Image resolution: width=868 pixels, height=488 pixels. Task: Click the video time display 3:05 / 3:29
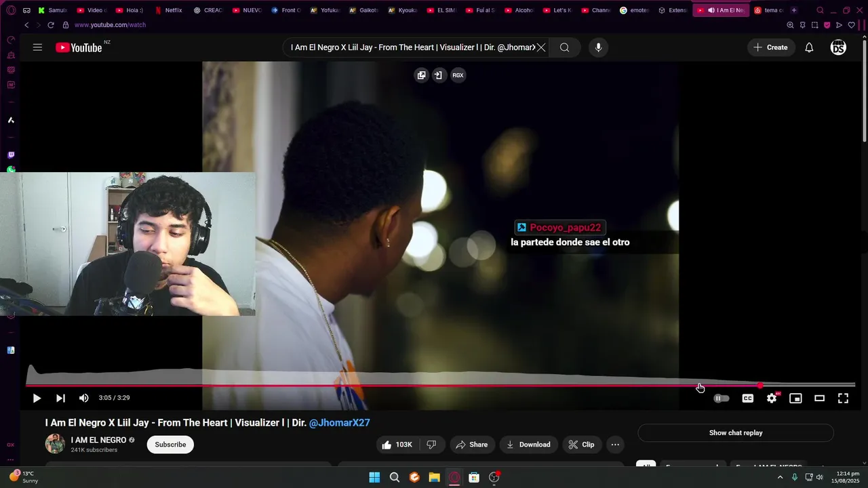[114, 398]
